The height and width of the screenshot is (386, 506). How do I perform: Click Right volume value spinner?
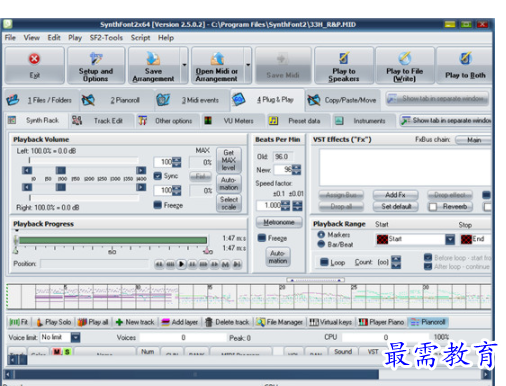(x=177, y=191)
